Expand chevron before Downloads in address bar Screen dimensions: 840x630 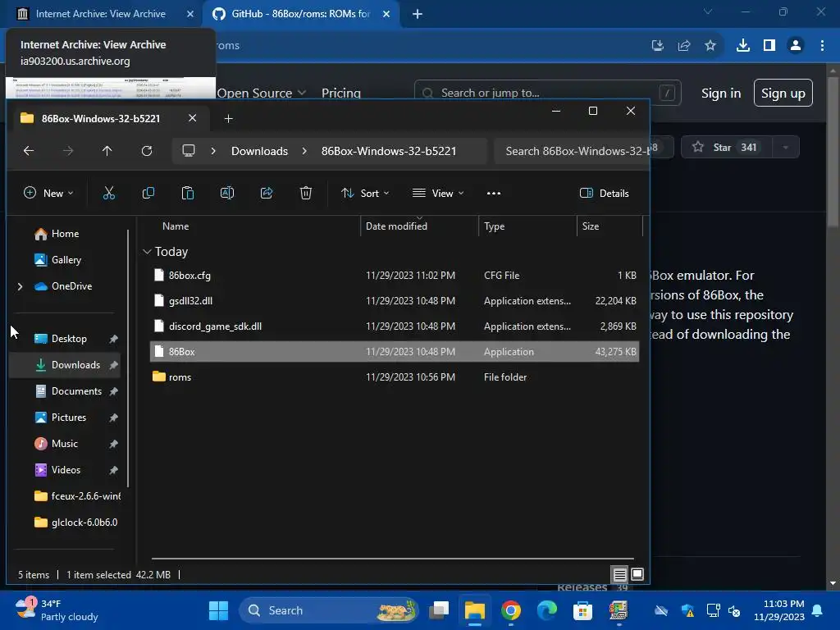click(x=213, y=151)
